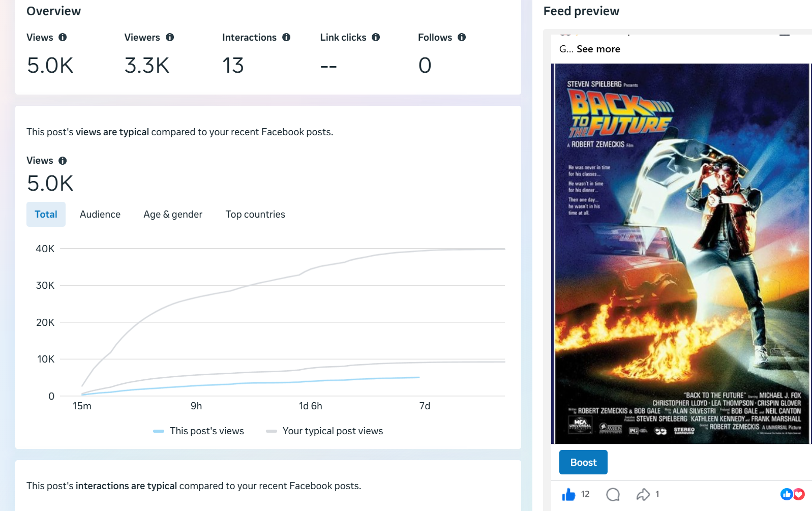Click the comment bubble icon in feed preview
Image resolution: width=812 pixels, height=511 pixels.
[613, 494]
